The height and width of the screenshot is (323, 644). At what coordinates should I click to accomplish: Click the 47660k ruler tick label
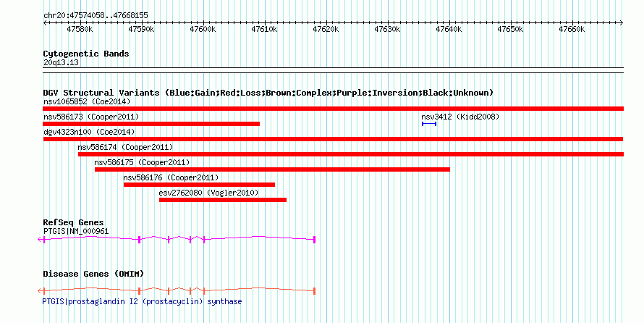click(572, 29)
